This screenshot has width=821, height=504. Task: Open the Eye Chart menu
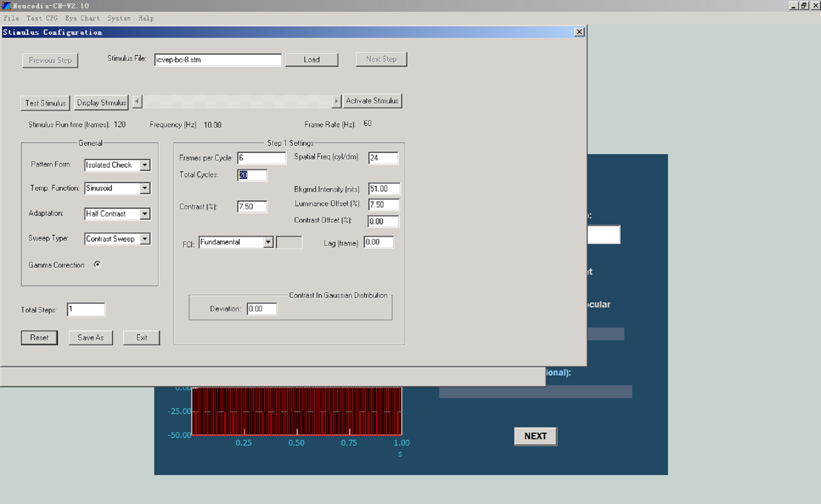point(82,18)
